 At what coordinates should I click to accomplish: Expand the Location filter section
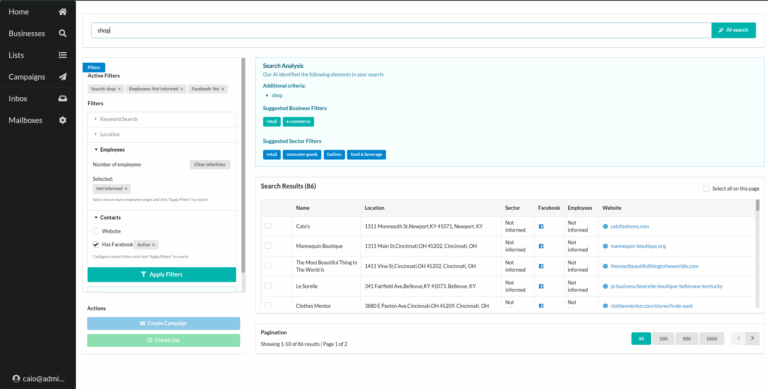point(162,134)
